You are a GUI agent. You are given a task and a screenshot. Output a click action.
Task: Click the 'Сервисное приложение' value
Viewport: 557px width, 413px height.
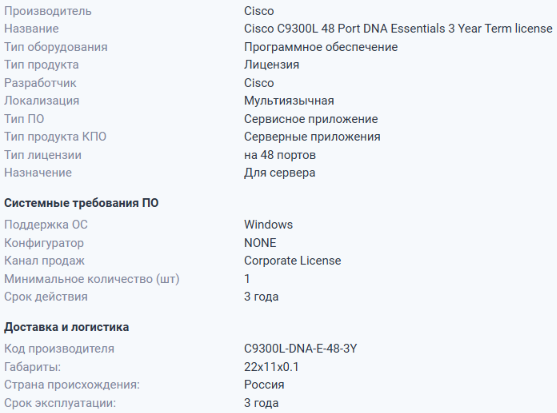[x=311, y=119]
